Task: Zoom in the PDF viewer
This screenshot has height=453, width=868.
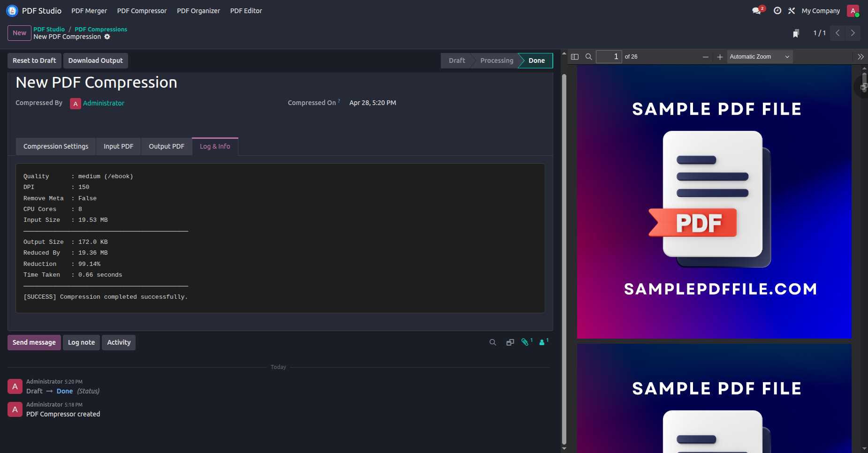Action: [x=720, y=57]
